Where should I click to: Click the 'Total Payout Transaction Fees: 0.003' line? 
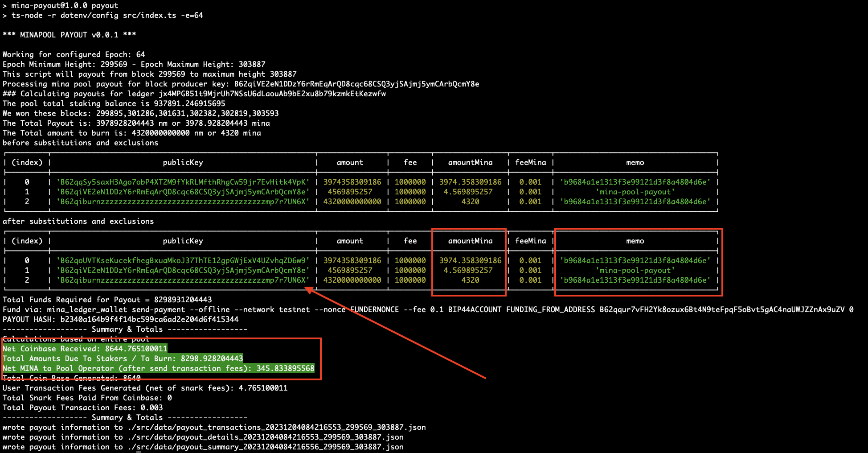[x=83, y=408]
